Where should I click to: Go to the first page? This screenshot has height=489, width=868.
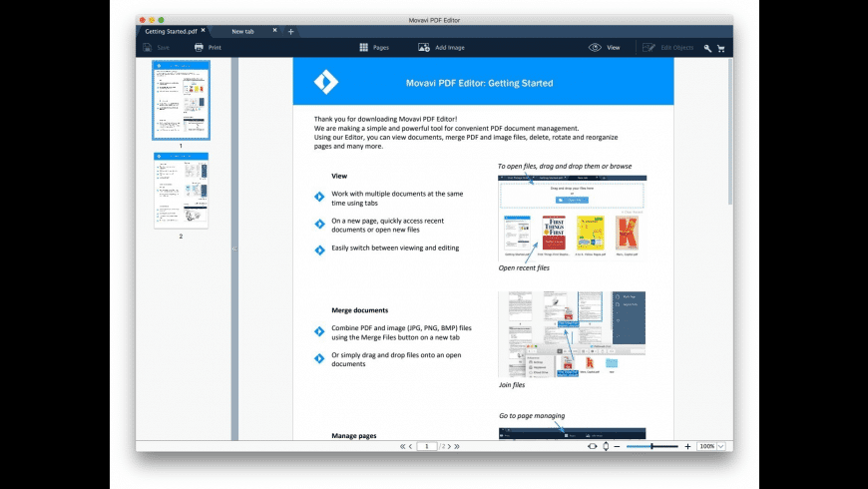402,446
